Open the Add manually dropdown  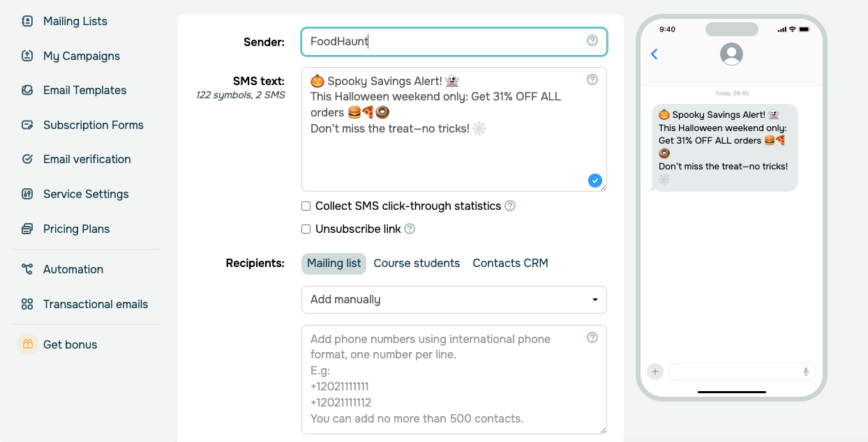pyautogui.click(x=454, y=300)
